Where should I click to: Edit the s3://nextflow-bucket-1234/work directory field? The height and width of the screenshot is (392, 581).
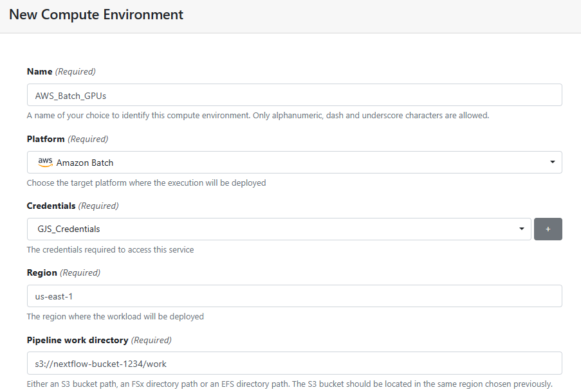pyautogui.click(x=295, y=363)
